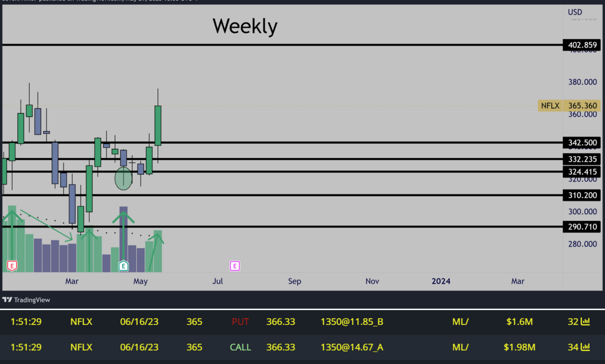Click the red earnings E marker
Viewport: 605px width, 364px height.
pos(12,266)
